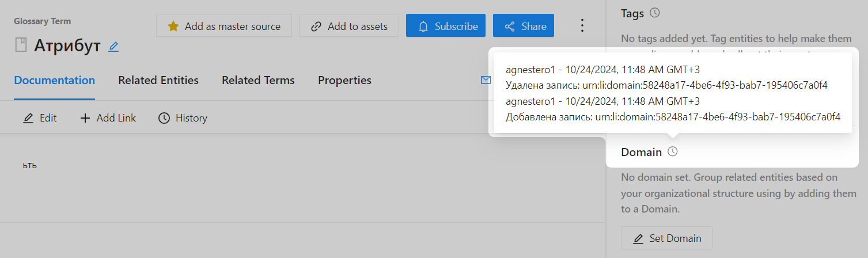Click the Атрибут term title

[x=67, y=45]
